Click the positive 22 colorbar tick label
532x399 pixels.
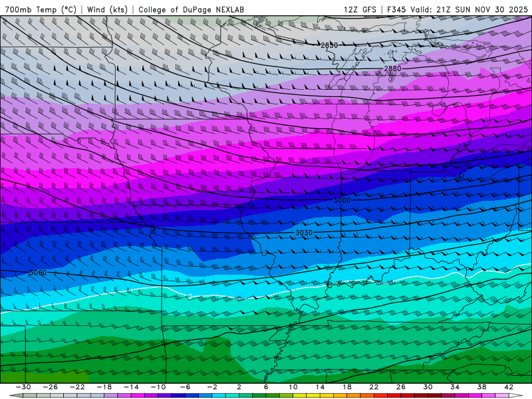pyautogui.click(x=374, y=387)
